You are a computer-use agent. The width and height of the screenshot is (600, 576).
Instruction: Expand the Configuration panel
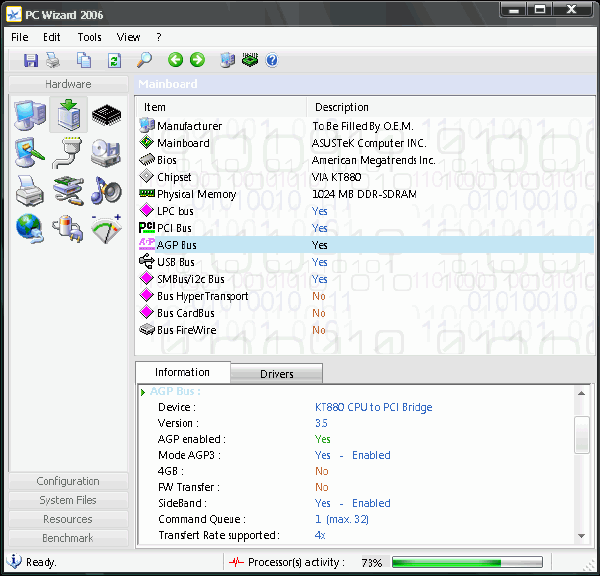(x=68, y=481)
